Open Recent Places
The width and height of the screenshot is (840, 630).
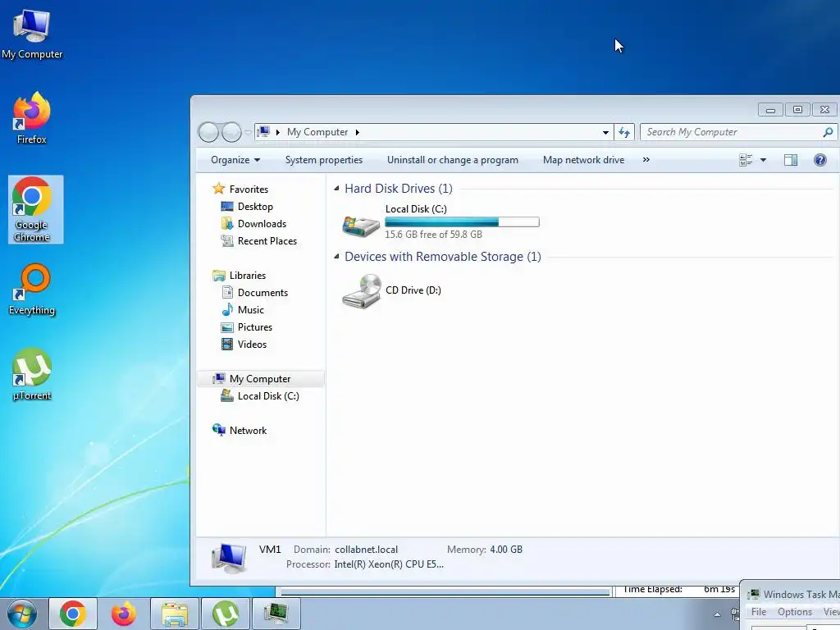point(267,240)
